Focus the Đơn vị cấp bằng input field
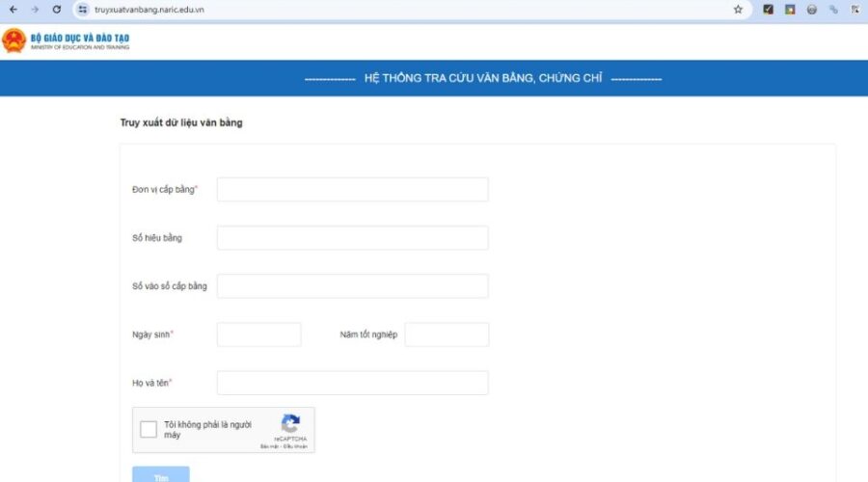 point(353,189)
